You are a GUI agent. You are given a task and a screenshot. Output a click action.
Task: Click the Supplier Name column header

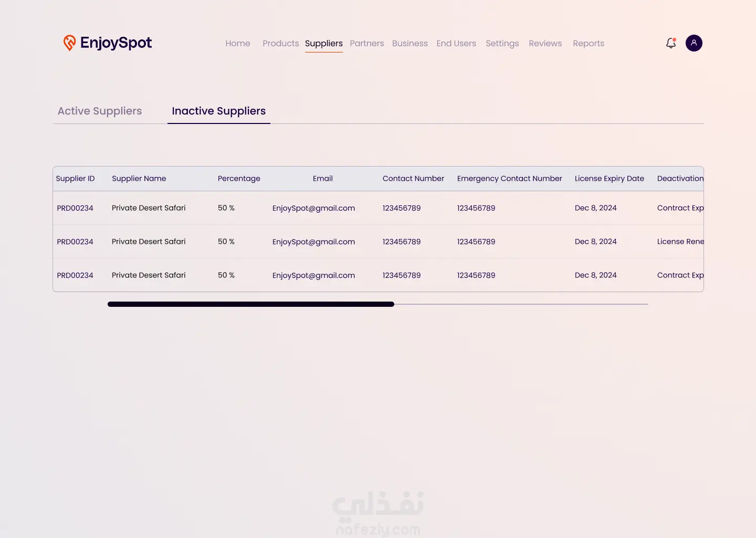[x=139, y=179]
